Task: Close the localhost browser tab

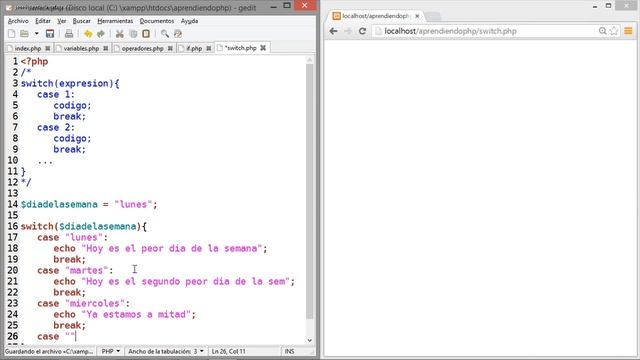Action: coord(417,16)
